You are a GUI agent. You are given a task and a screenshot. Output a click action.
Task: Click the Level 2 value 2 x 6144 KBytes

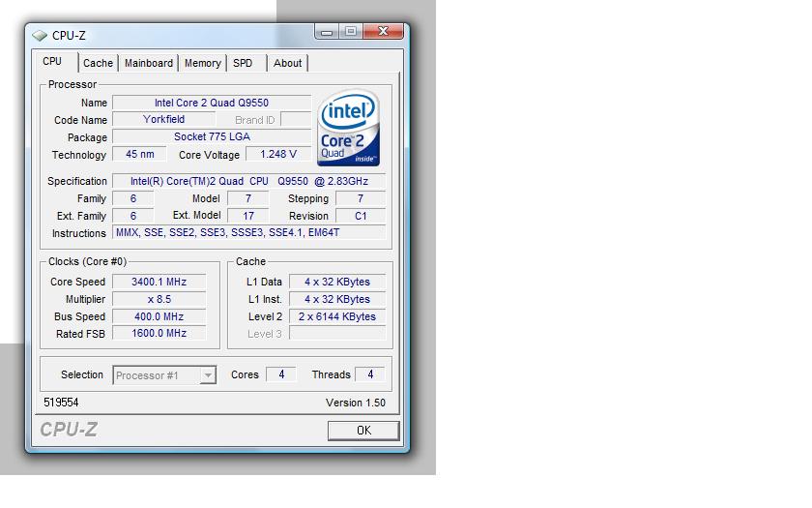click(337, 316)
